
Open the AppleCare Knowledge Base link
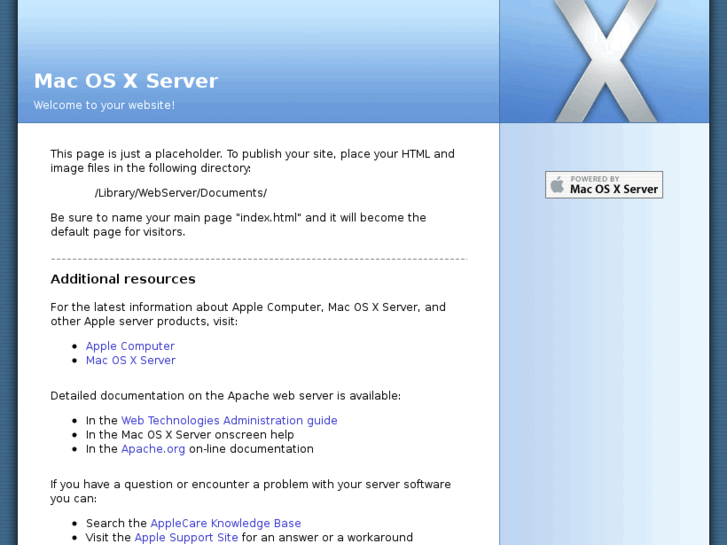[x=226, y=523]
